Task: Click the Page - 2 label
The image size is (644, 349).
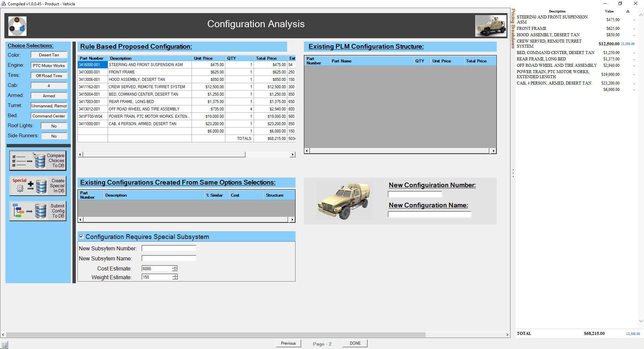Action: pos(322,344)
